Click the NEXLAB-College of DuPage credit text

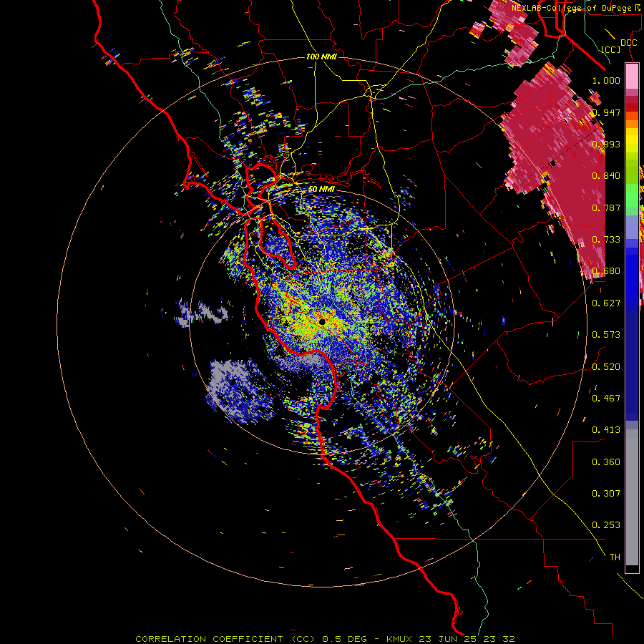point(574,8)
